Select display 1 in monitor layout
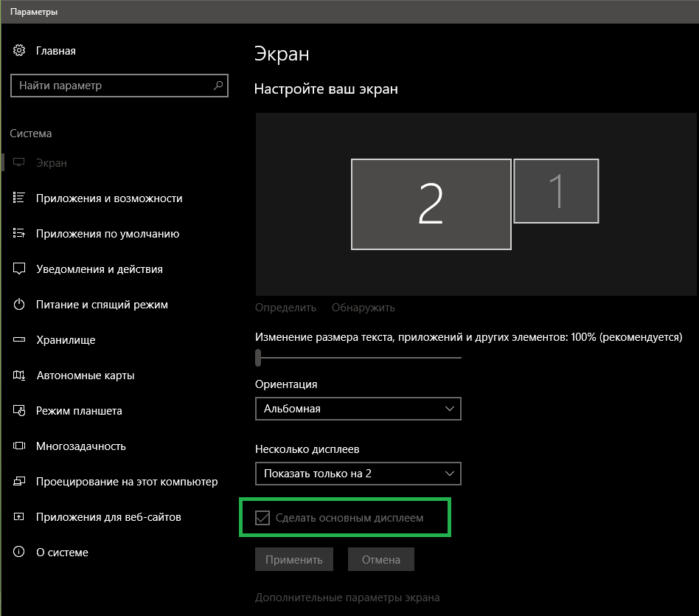This screenshot has width=699, height=616. [557, 191]
